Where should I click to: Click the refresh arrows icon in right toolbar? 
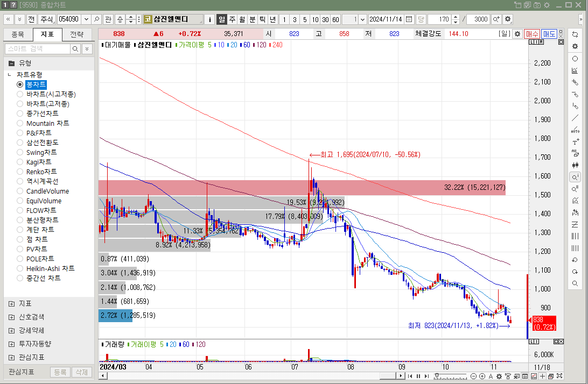point(575,34)
